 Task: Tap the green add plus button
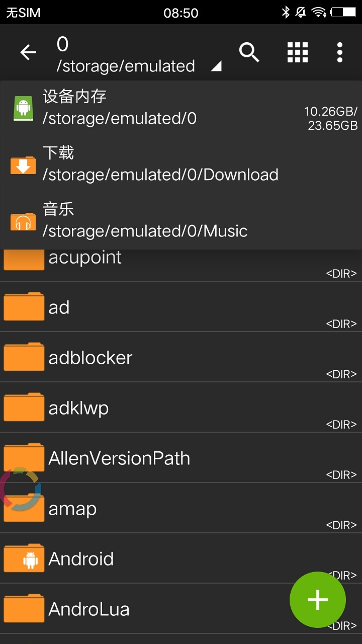[x=317, y=600]
